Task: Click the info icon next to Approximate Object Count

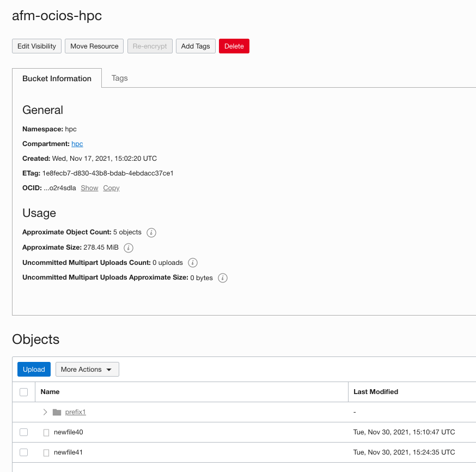Action: click(151, 232)
